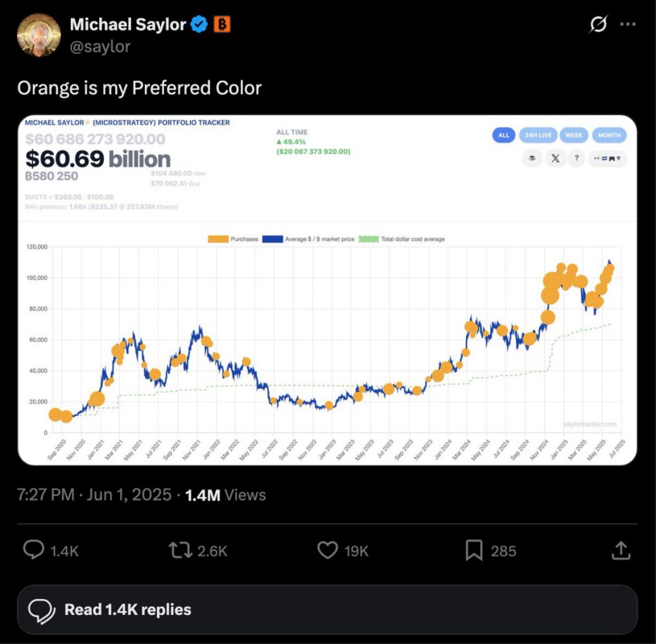
Task: Select the ALL time range tab
Action: coord(504,135)
